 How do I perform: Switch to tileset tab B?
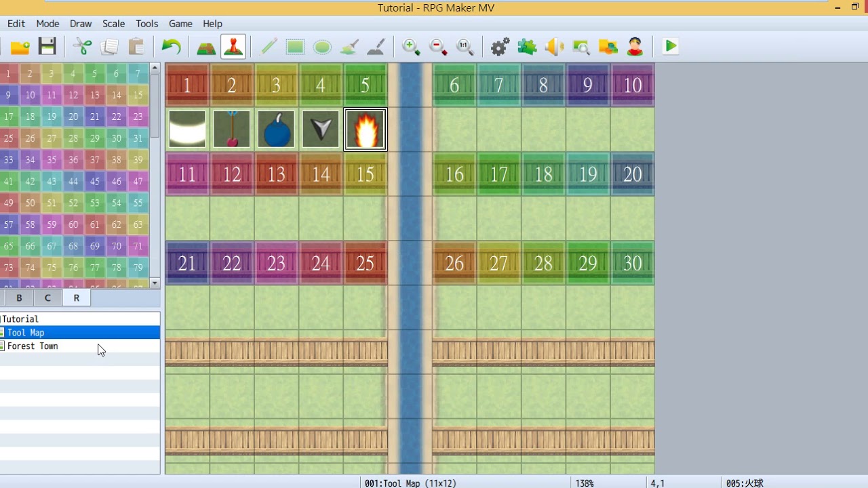coord(19,298)
